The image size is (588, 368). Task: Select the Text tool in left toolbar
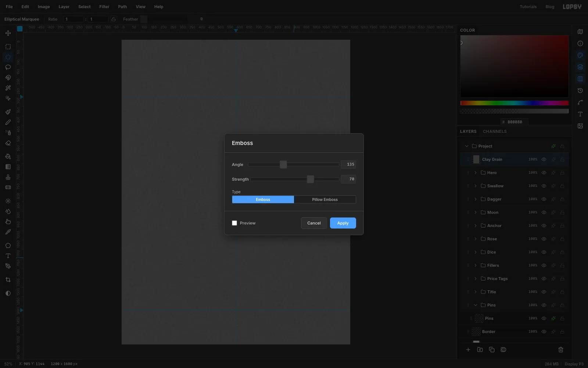8,256
